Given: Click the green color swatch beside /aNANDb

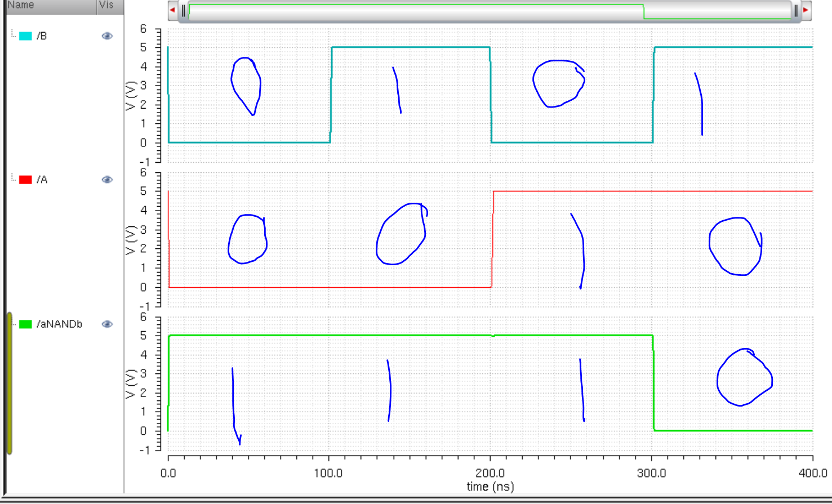Looking at the screenshot, I should point(25,324).
